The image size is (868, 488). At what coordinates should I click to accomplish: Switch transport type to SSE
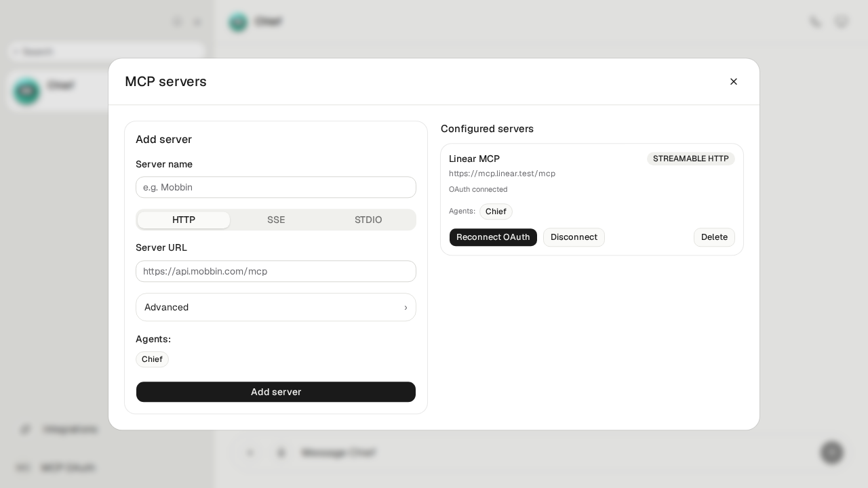tap(276, 220)
